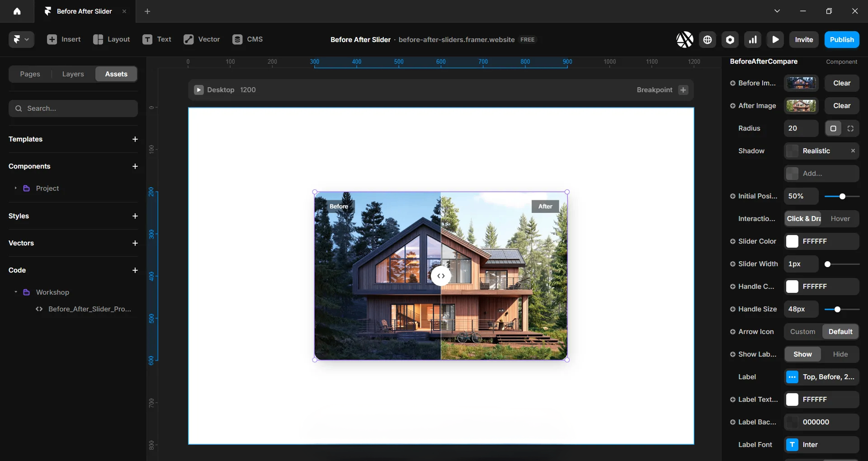Expand the Project components folder

click(15, 188)
